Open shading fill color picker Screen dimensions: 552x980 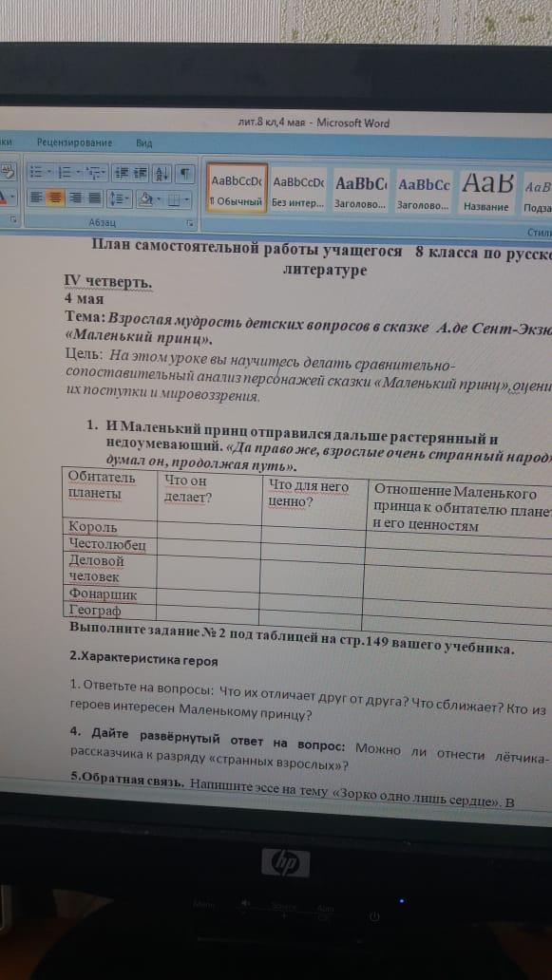(151, 198)
